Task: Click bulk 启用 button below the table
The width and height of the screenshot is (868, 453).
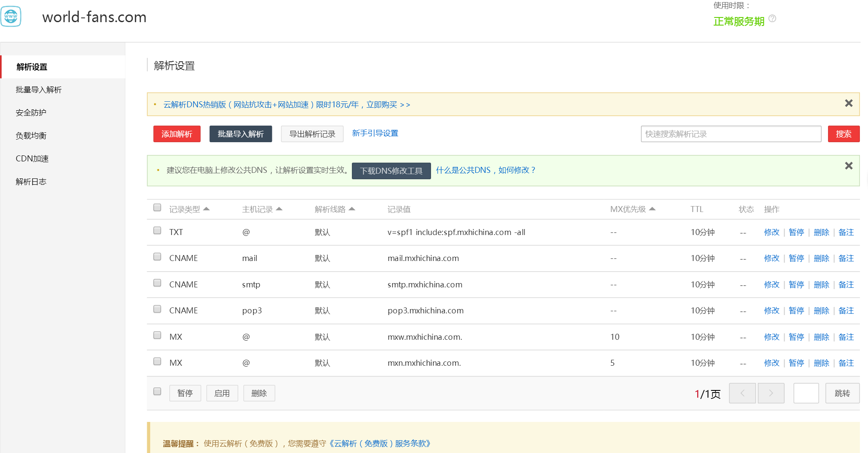Action: point(222,393)
